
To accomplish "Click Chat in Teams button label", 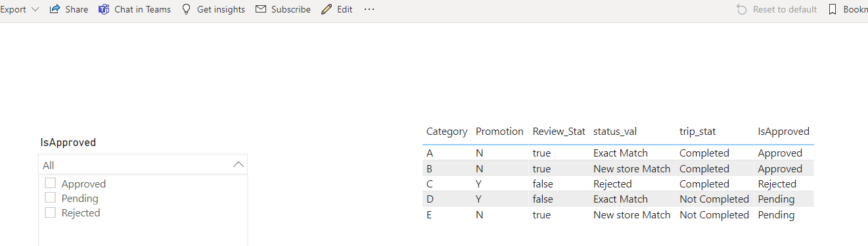I will click(x=143, y=9).
